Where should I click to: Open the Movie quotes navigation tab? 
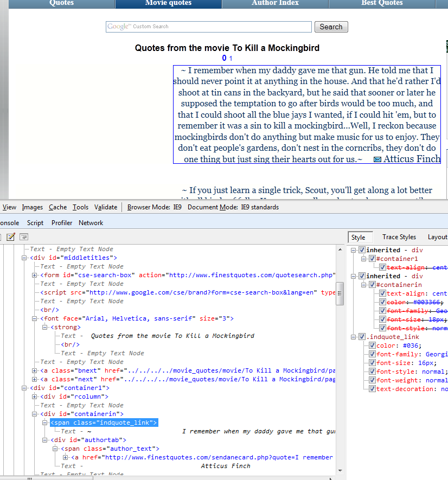(x=168, y=3)
